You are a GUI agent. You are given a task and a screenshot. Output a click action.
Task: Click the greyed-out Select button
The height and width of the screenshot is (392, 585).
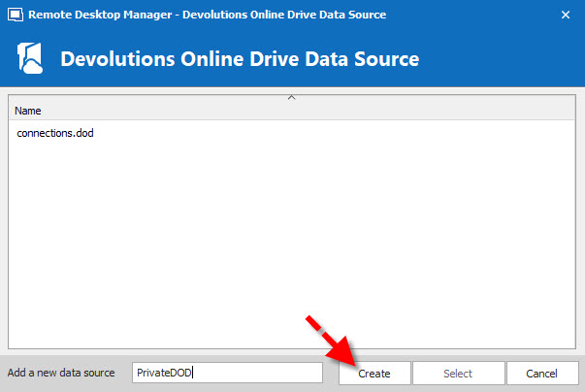[458, 373]
